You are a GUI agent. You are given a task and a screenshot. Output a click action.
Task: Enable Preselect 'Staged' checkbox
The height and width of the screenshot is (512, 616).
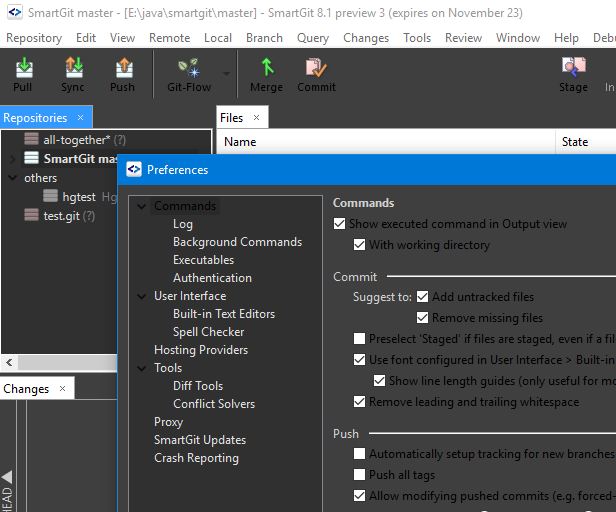359,339
